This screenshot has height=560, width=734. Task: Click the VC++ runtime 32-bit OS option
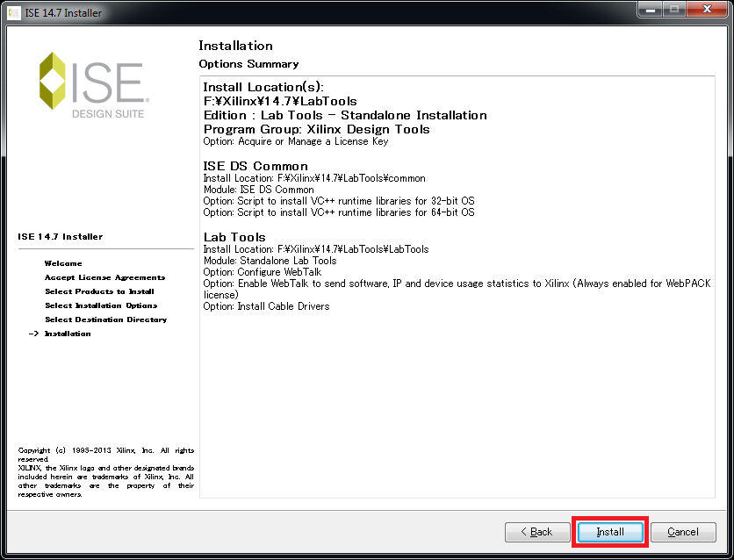point(339,201)
